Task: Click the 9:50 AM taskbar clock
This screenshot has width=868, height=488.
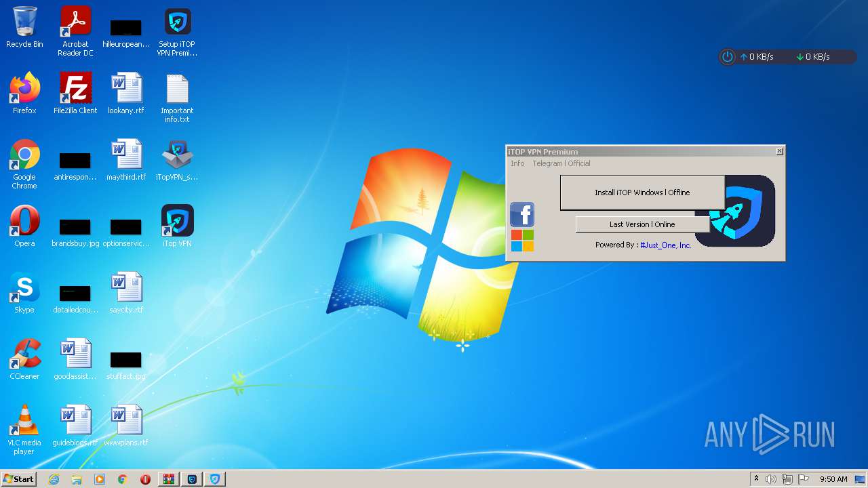Action: (833, 479)
